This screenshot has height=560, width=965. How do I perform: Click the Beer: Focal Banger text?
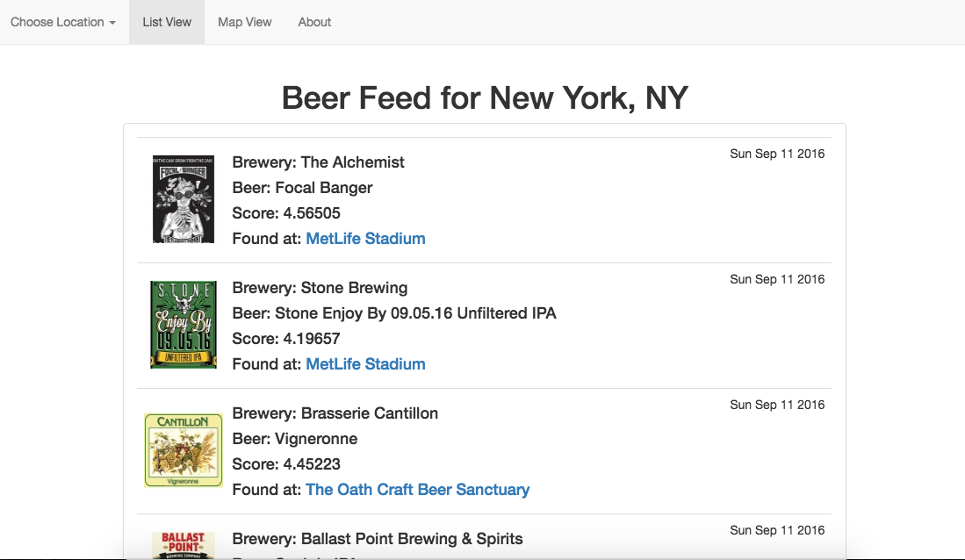pos(302,188)
